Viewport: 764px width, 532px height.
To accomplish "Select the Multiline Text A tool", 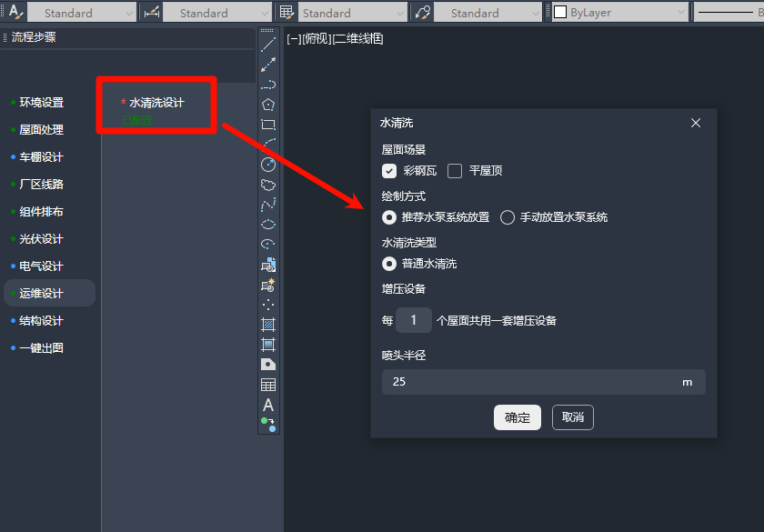I will pos(268,405).
